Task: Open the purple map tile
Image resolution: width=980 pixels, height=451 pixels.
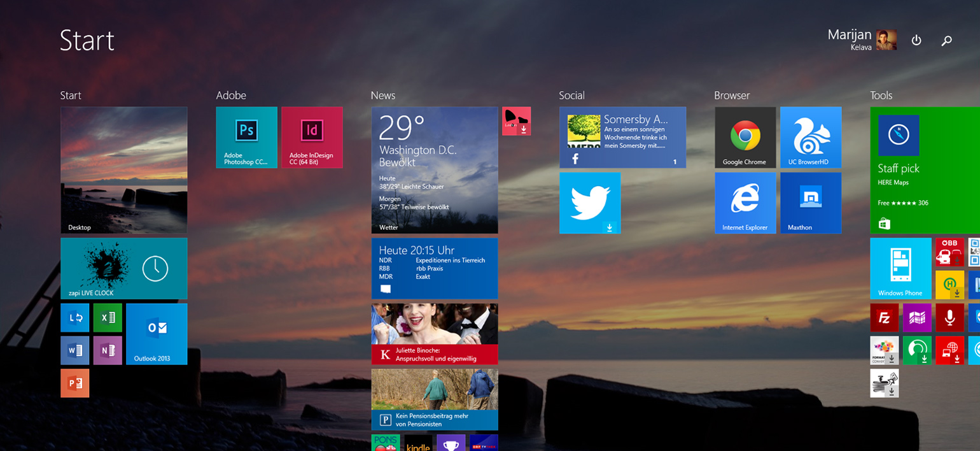Action: [917, 318]
